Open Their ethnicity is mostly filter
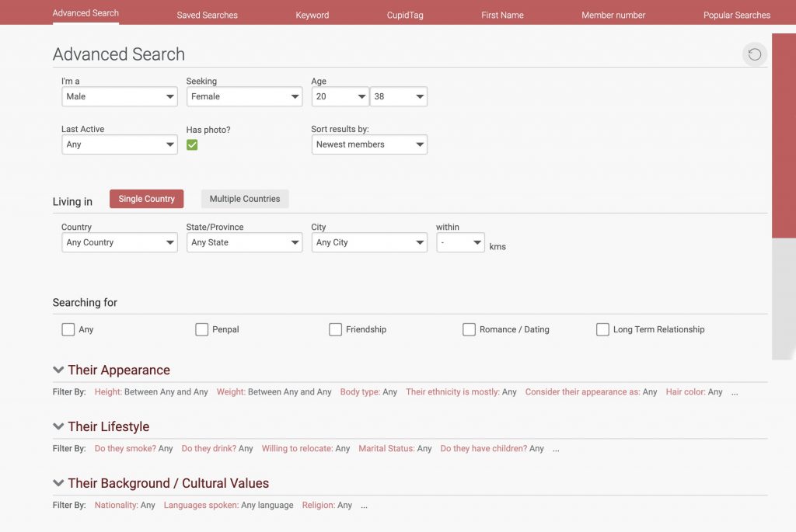 [453, 392]
